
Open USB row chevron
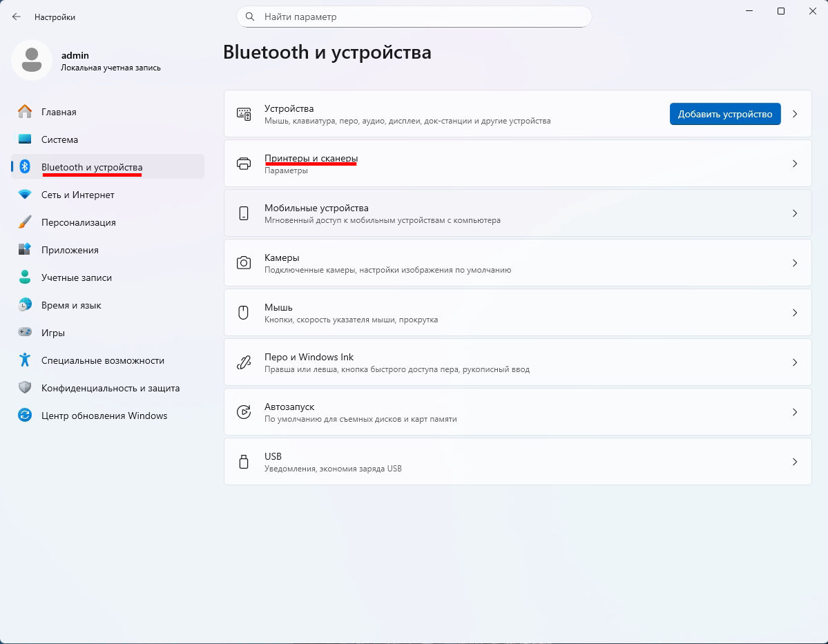795,461
